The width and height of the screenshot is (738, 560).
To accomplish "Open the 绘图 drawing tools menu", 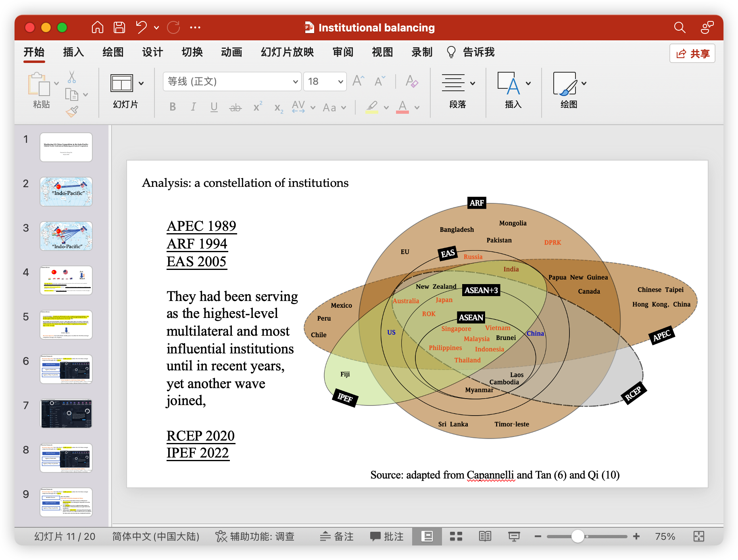I will coord(569,91).
